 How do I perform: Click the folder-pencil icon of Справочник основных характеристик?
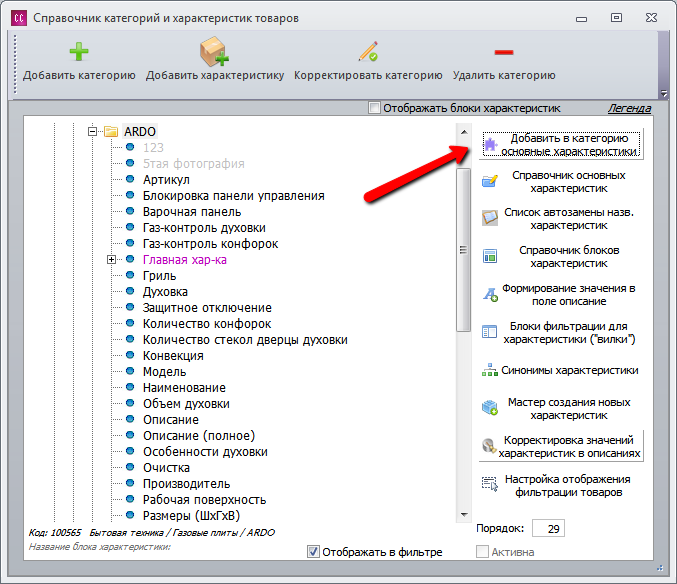pos(490,181)
